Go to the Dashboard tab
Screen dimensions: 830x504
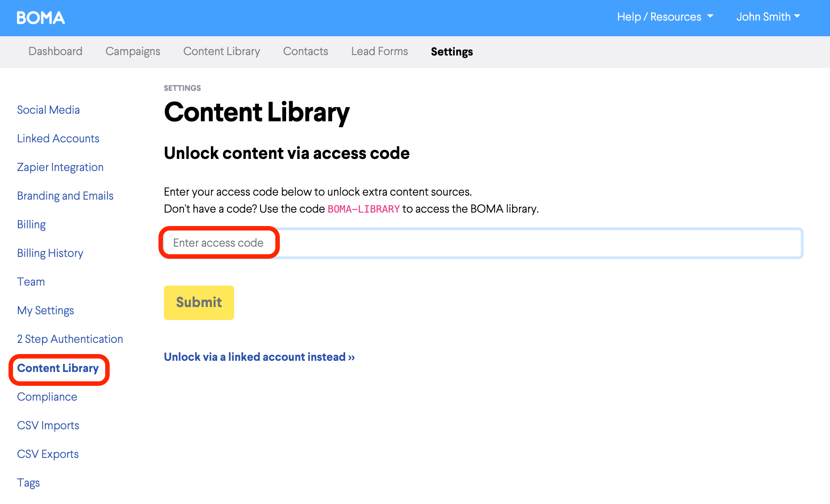pyautogui.click(x=56, y=51)
